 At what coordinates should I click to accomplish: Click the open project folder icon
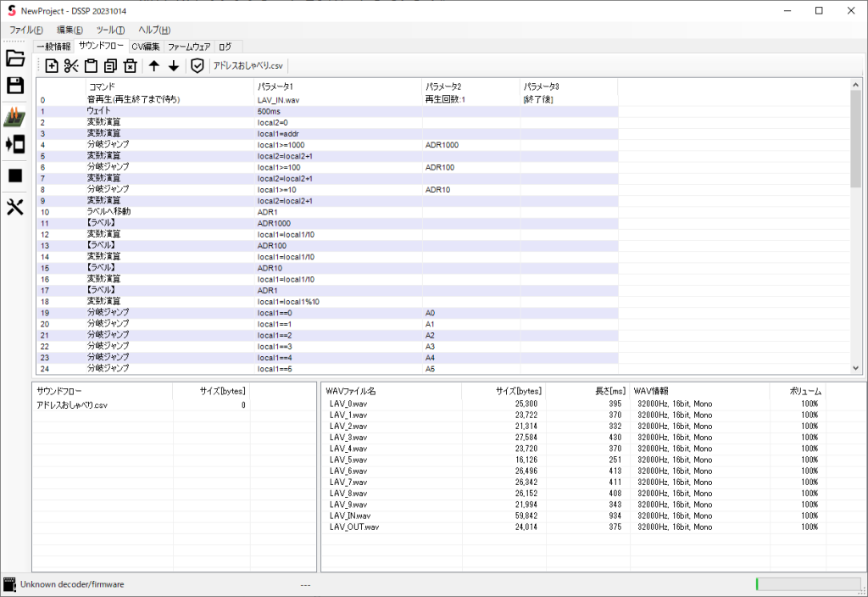(15, 59)
